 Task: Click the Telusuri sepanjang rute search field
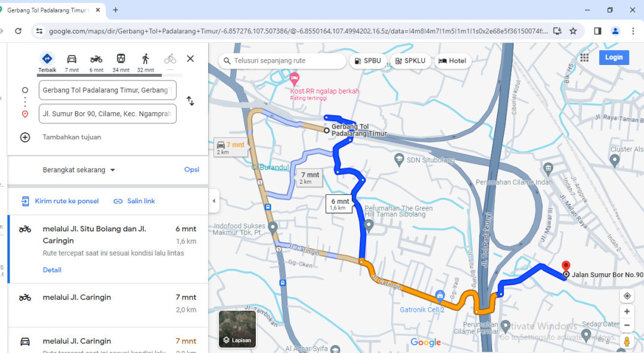coord(286,61)
